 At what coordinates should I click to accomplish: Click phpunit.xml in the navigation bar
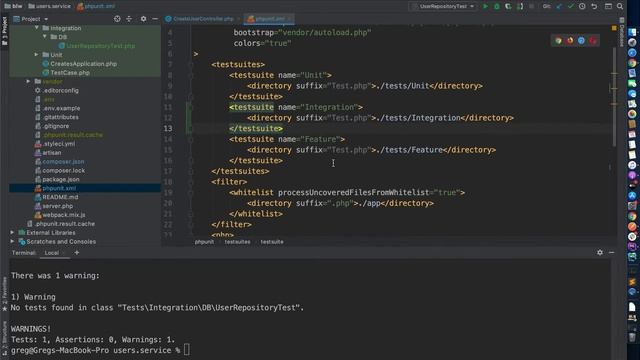point(96,6)
